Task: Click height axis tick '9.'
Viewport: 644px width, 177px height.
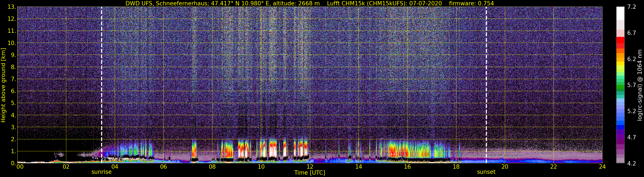Action: point(13,55)
